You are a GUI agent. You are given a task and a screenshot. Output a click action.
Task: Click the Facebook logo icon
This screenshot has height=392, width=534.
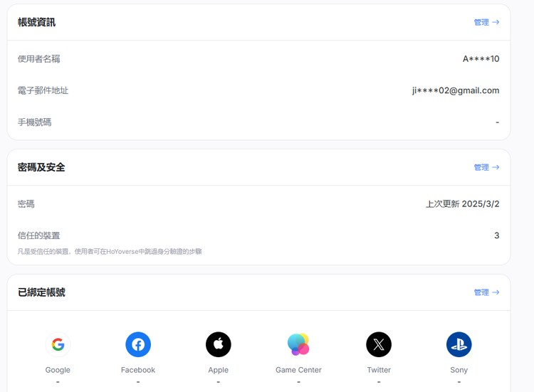(138, 345)
